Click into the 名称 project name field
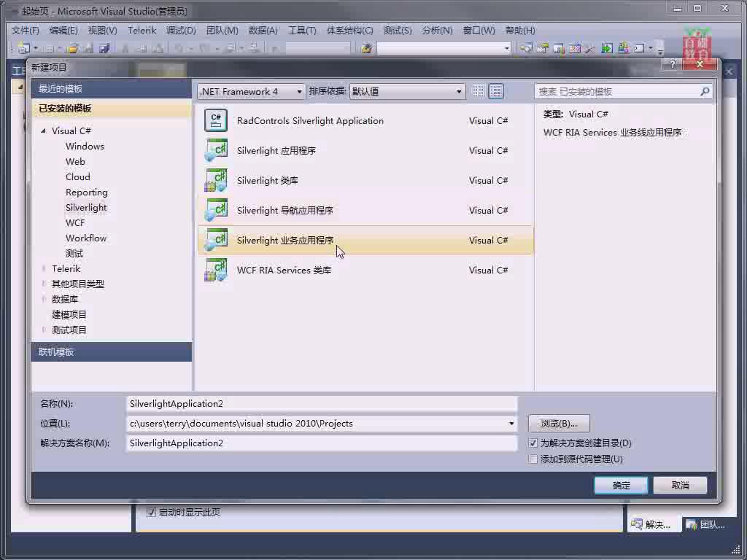 (x=322, y=404)
